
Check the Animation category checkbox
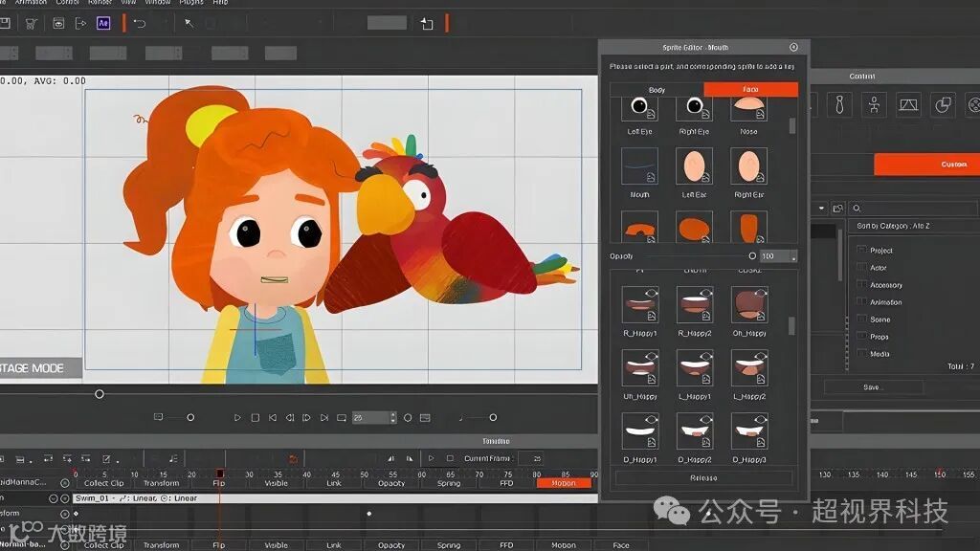[x=861, y=301]
